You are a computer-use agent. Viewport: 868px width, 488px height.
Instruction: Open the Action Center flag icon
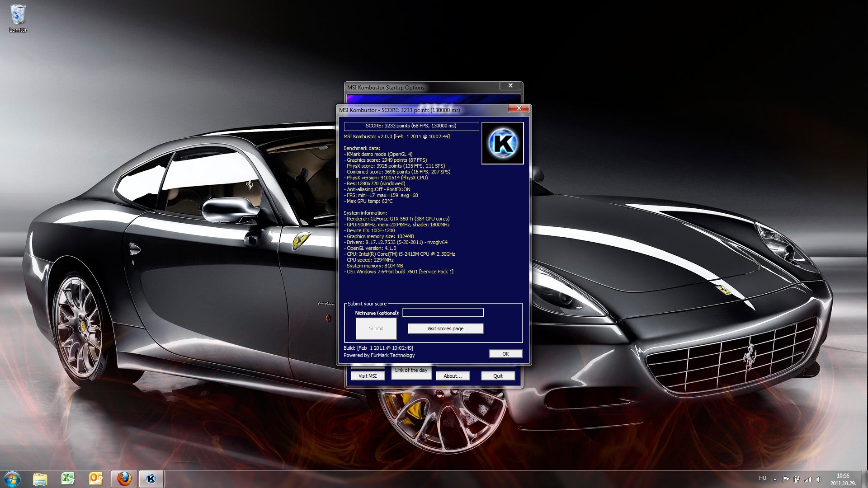tap(786, 479)
